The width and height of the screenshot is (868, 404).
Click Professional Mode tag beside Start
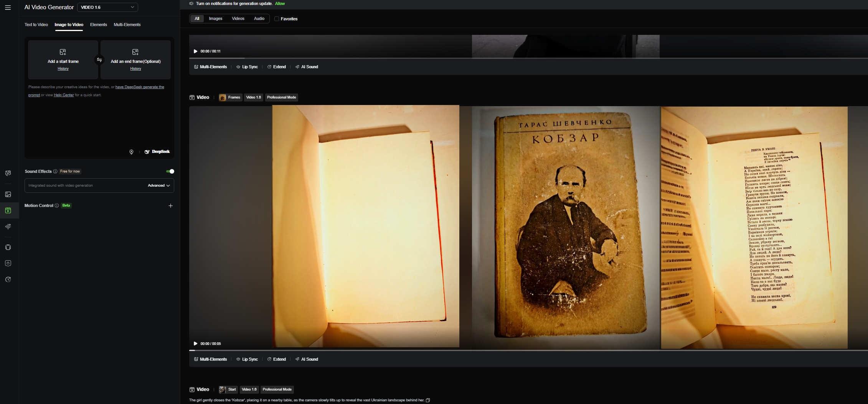coord(277,389)
